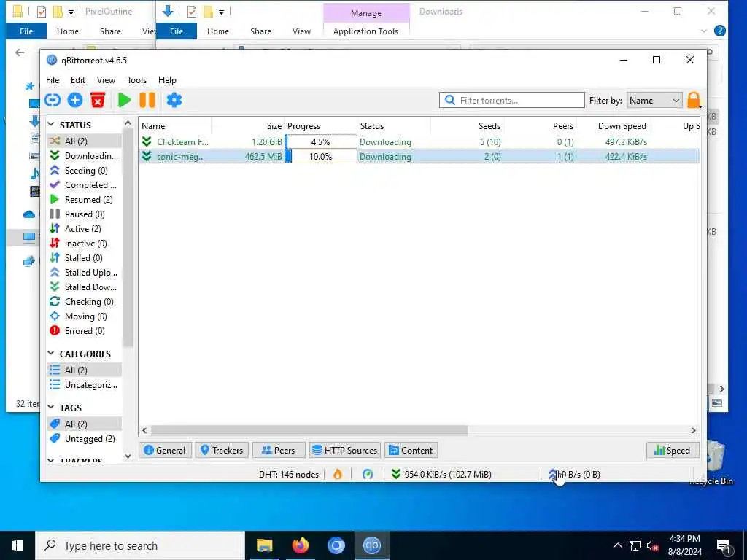
Task: Switch to the Trackers tab
Action: [222, 451]
